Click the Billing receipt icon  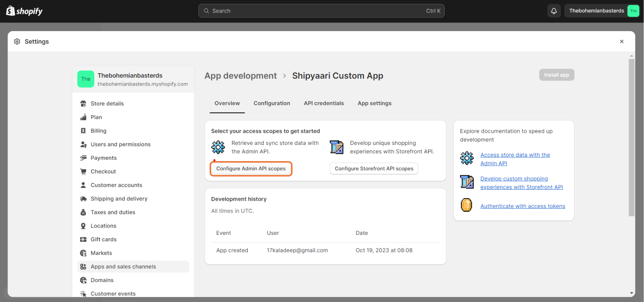point(83,131)
